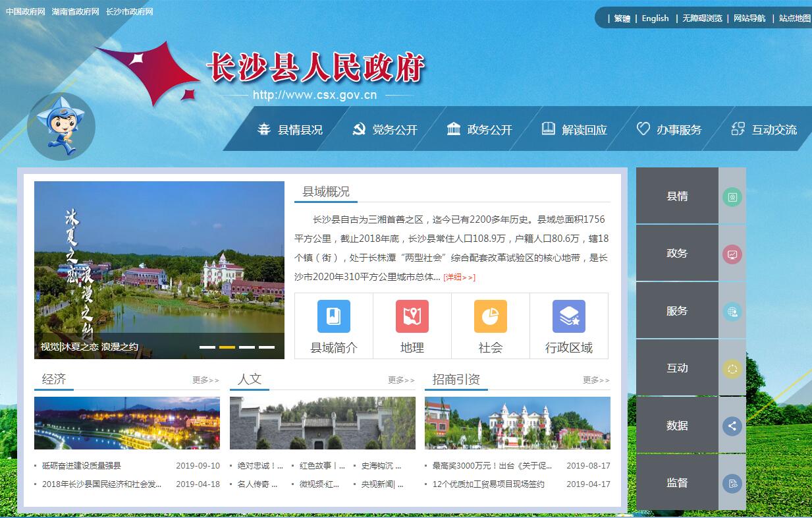The width and height of the screenshot is (812, 518).
Task: Click the heart icon beside 办事服务
Action: (643, 129)
